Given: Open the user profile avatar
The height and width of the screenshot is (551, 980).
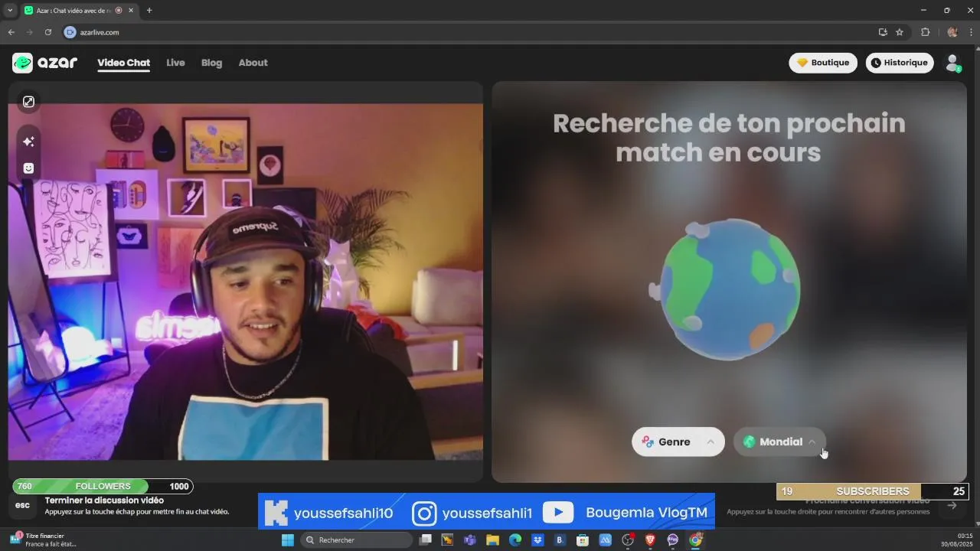Looking at the screenshot, I should click(952, 63).
